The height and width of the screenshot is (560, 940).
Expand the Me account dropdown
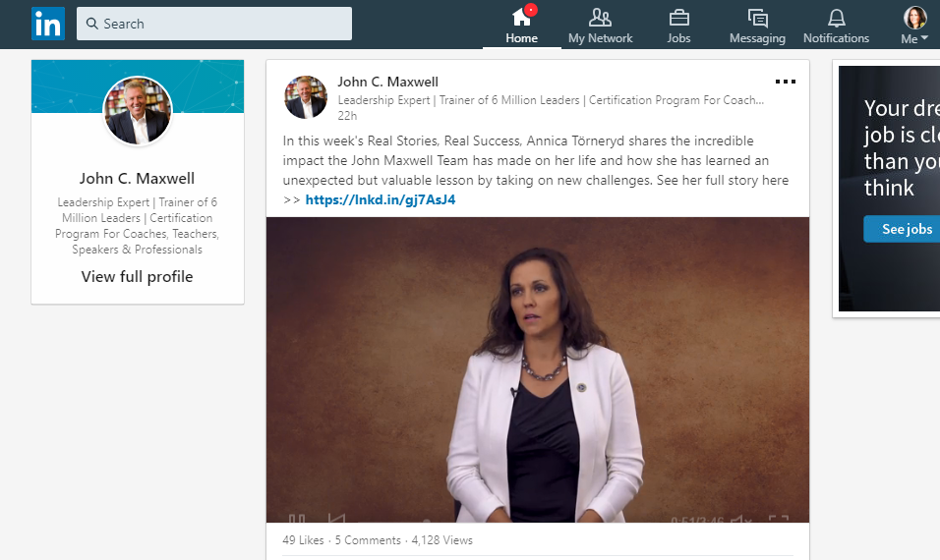[x=914, y=26]
